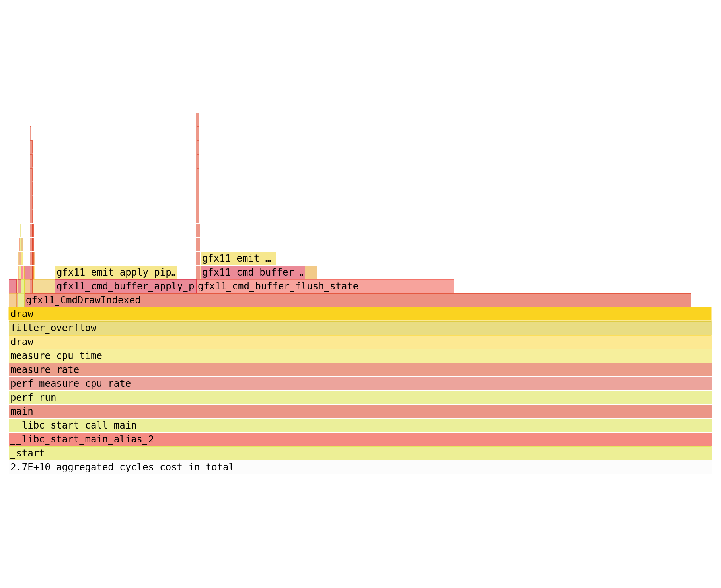Click the filter_overflow frame
721x588 pixels.
pos(360,328)
